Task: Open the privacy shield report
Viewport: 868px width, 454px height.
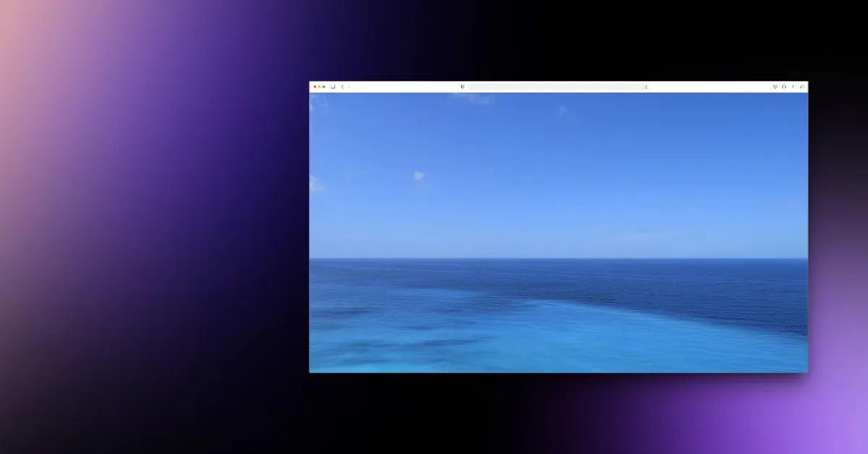Action: tap(463, 87)
